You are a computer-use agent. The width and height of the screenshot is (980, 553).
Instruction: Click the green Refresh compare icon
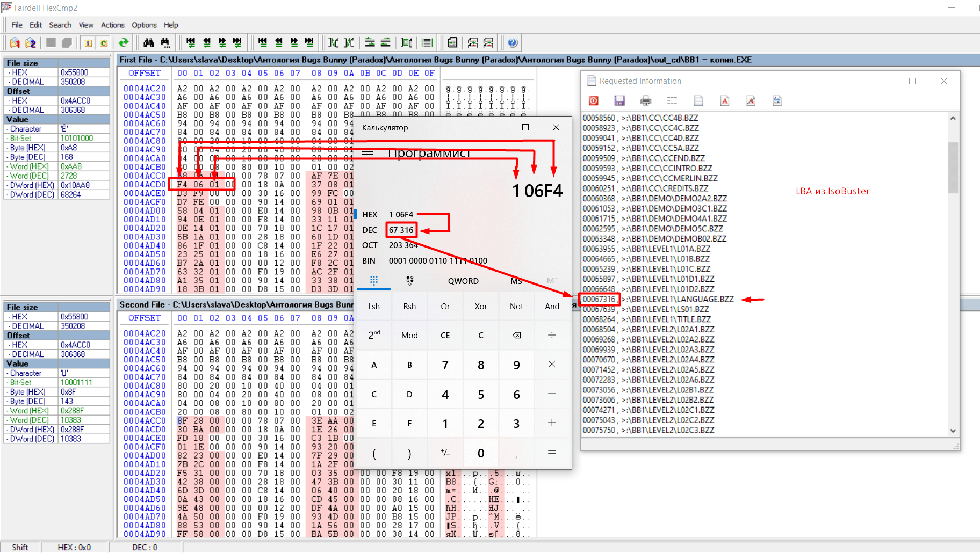[124, 42]
